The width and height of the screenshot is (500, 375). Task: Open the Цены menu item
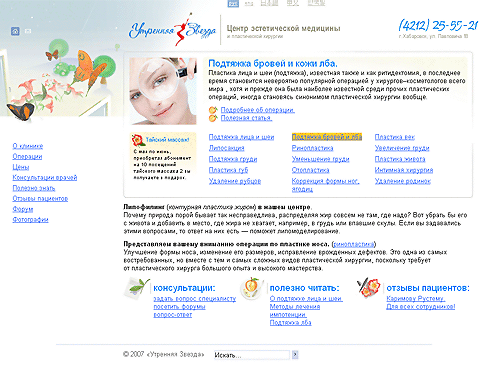point(21,167)
